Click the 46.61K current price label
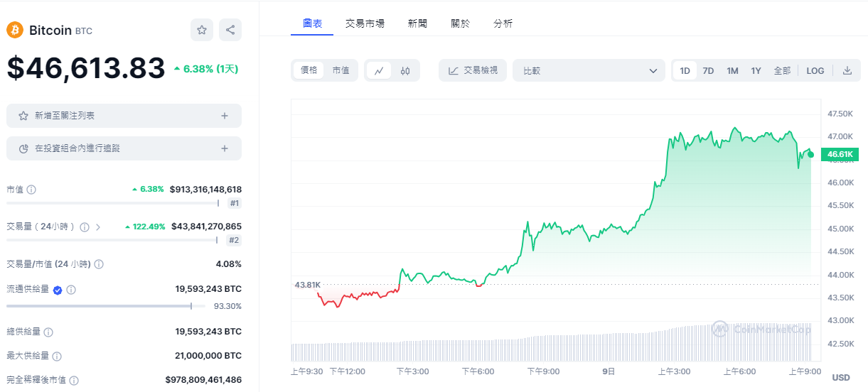Screen dimensions: 868x392 [x=839, y=154]
